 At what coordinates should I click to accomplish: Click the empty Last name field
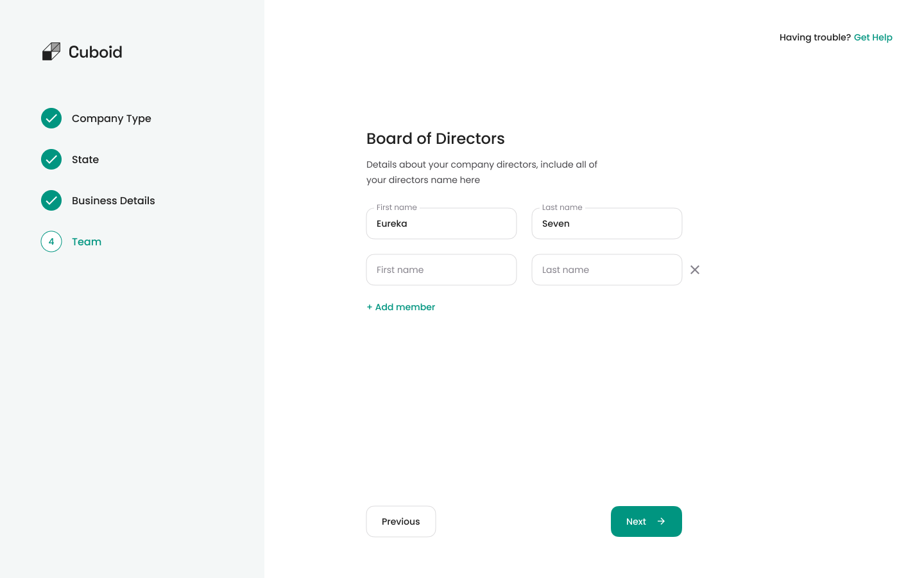[x=607, y=270]
